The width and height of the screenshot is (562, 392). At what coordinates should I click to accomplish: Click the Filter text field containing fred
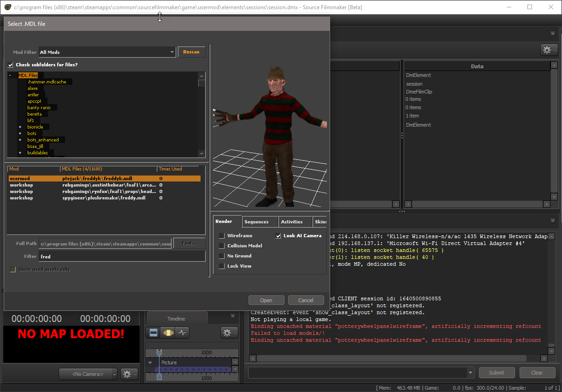(x=122, y=257)
